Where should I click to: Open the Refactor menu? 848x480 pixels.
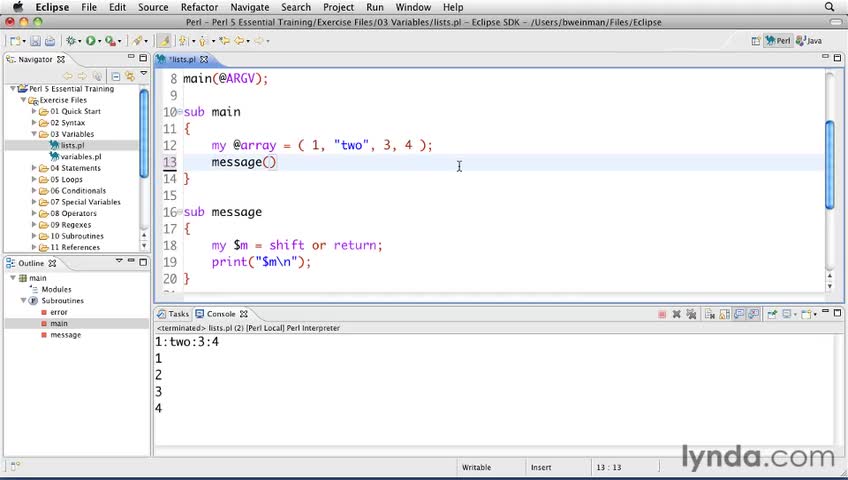(199, 7)
